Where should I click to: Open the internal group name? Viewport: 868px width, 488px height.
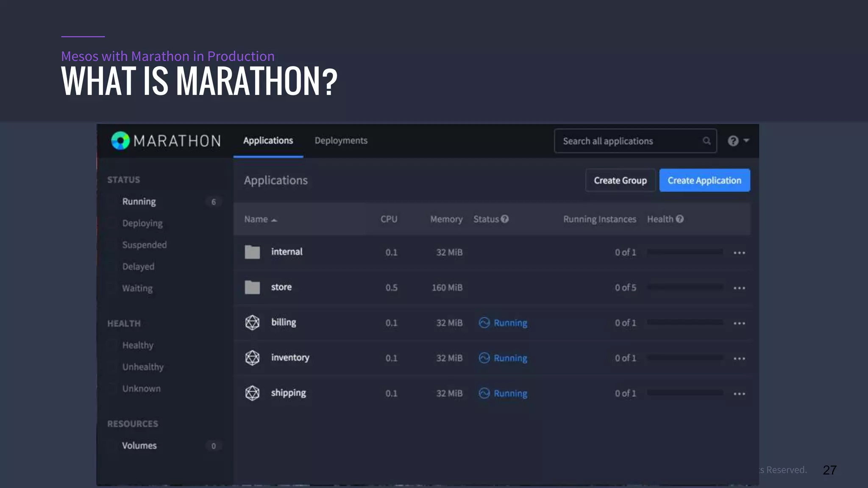coord(287,252)
